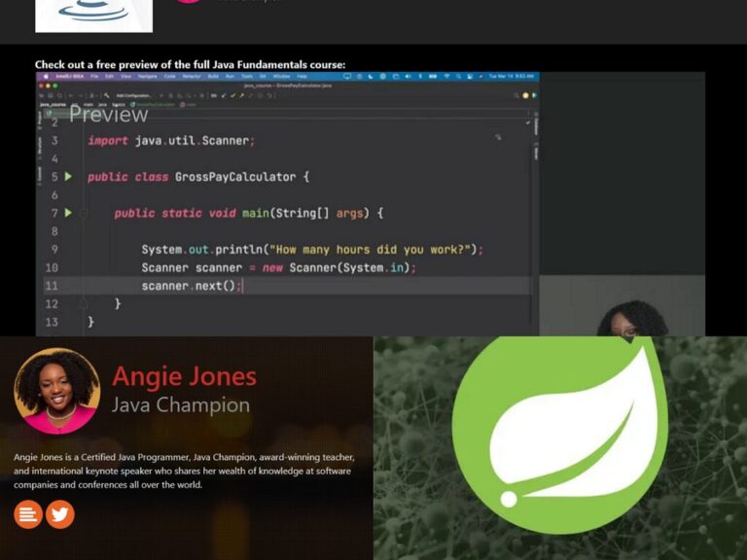Image resolution: width=747 pixels, height=560 pixels.
Task: Click line number 13 in the gutter
Action: tap(51, 322)
